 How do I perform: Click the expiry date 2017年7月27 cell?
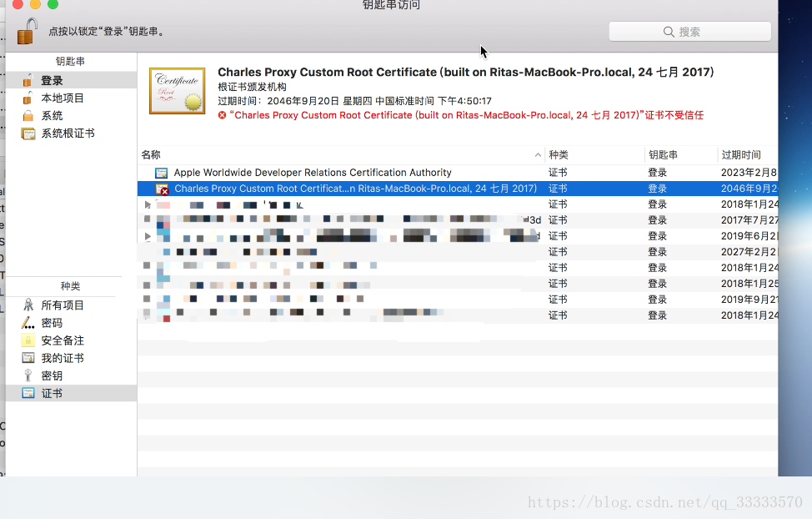pyautogui.click(x=749, y=220)
